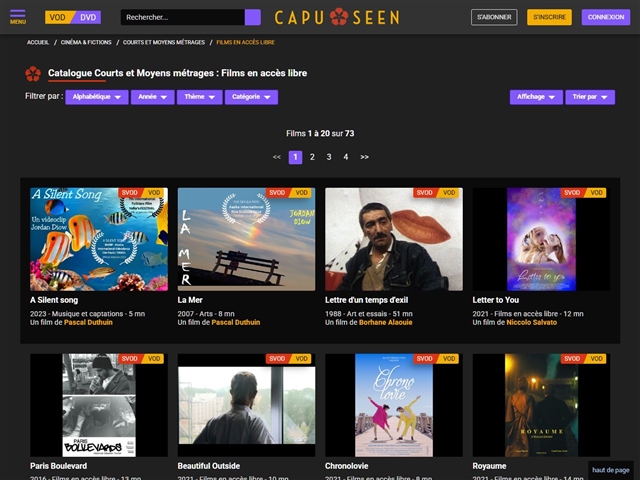Go to pagination page 4

346,157
